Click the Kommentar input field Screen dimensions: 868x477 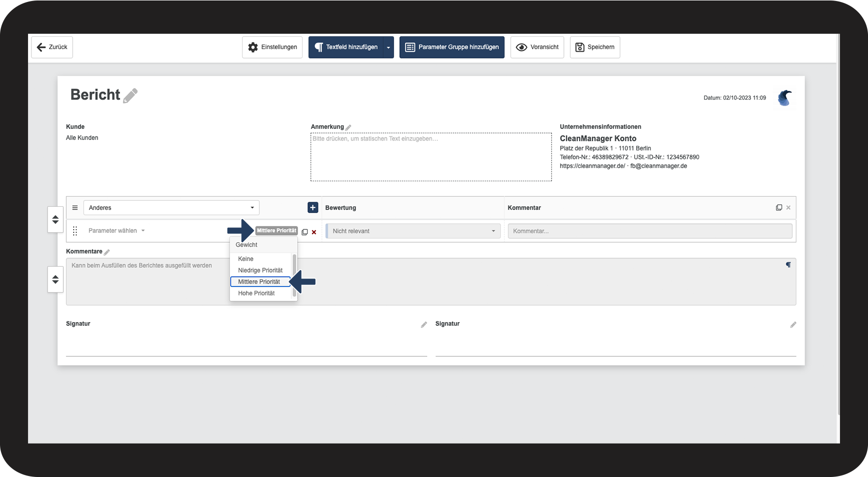pyautogui.click(x=650, y=231)
